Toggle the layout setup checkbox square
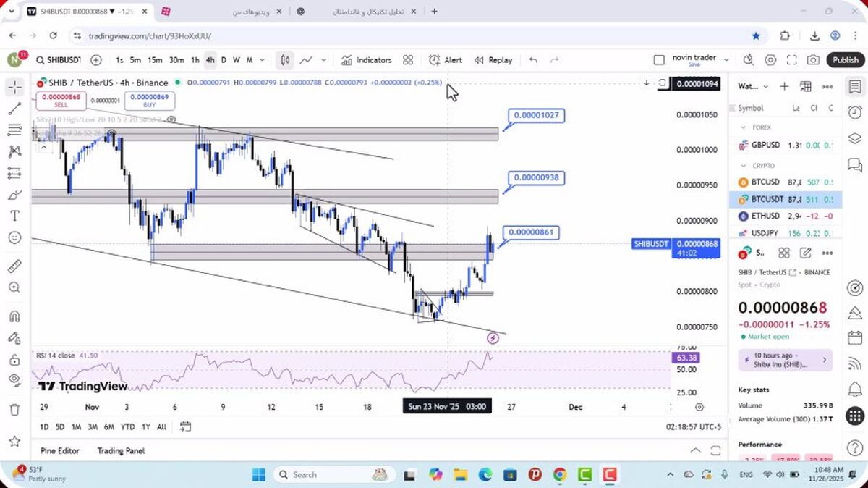This screenshot has width=868, height=488. [x=658, y=60]
